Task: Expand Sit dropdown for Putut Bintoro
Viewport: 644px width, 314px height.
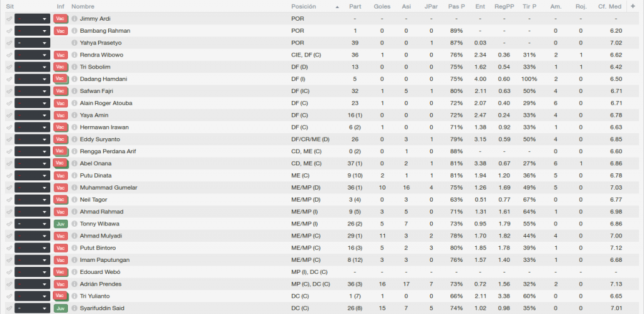Action: 33,248
